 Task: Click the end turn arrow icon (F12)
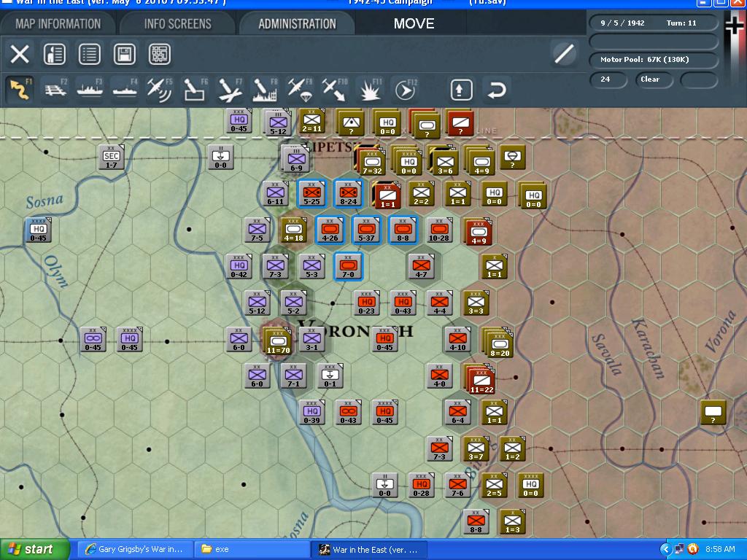click(x=406, y=89)
